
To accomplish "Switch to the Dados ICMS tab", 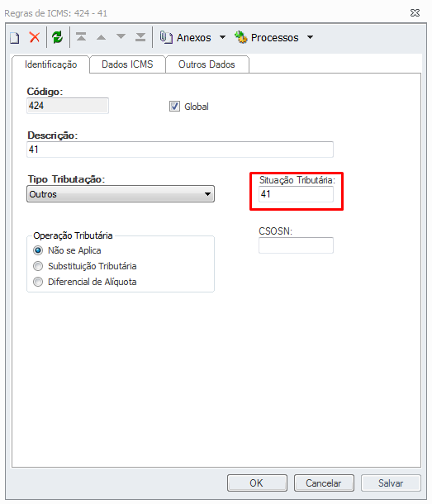I will point(127,64).
